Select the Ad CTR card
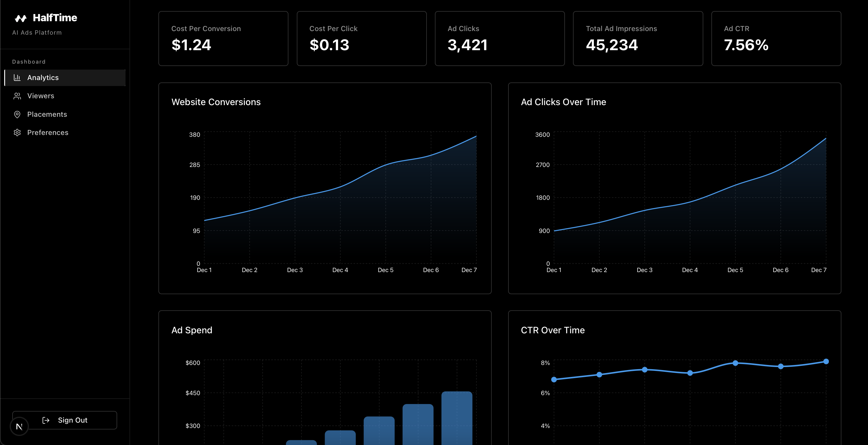This screenshot has height=445, width=868. pos(776,38)
